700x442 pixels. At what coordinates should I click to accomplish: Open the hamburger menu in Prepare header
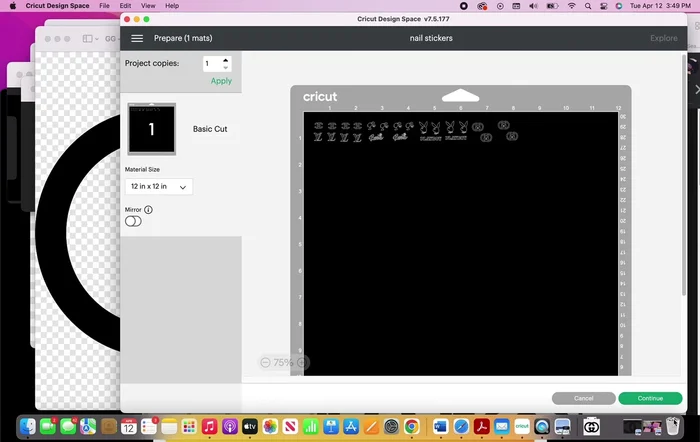click(x=137, y=38)
